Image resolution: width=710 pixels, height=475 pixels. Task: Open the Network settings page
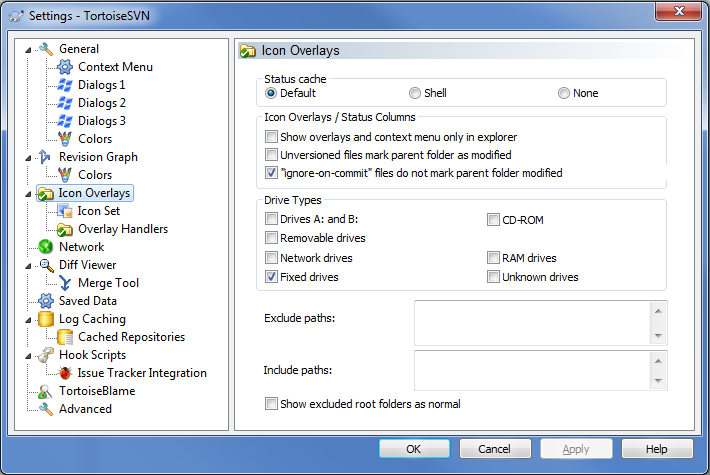tap(82, 247)
